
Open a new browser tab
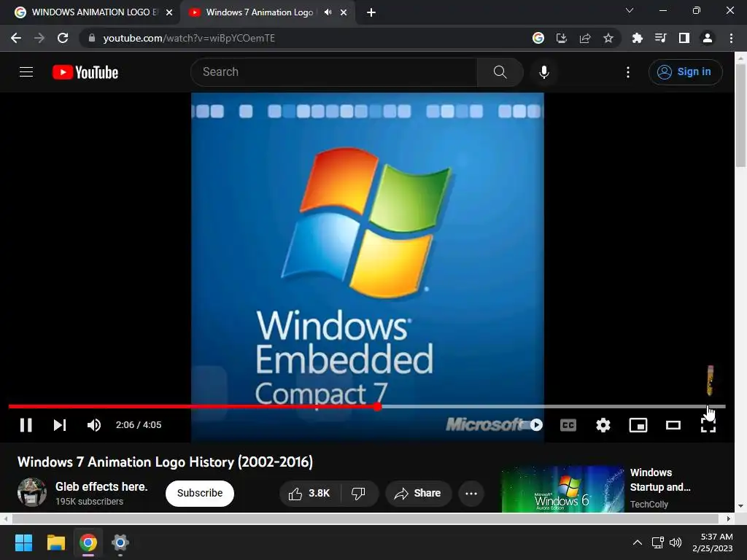371,12
